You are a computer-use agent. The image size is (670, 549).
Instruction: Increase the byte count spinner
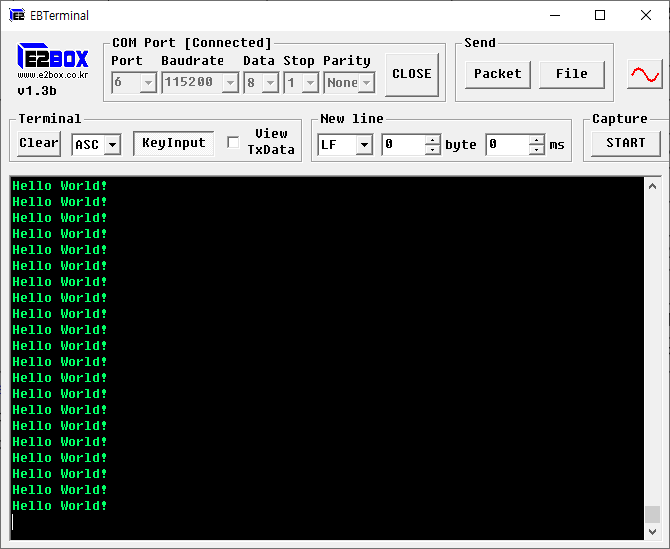(433, 140)
